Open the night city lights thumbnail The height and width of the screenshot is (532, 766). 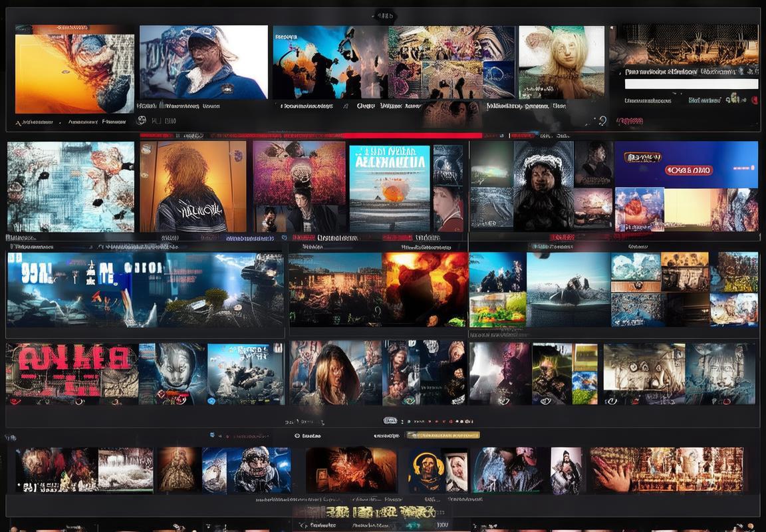(x=335, y=289)
